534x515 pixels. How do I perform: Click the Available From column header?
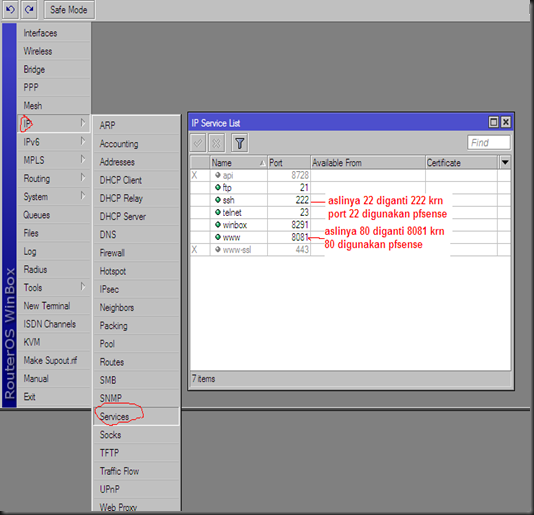tap(368, 163)
